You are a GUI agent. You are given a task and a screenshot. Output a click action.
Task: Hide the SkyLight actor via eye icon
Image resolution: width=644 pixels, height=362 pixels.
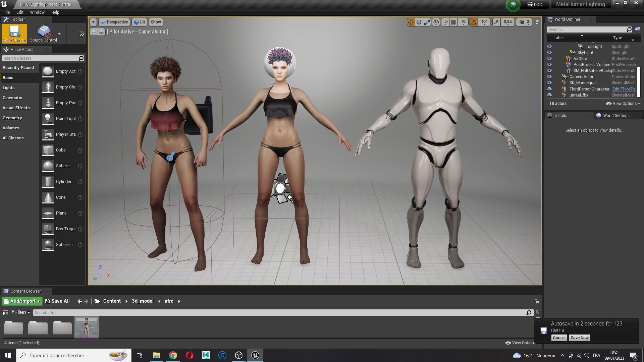click(549, 53)
